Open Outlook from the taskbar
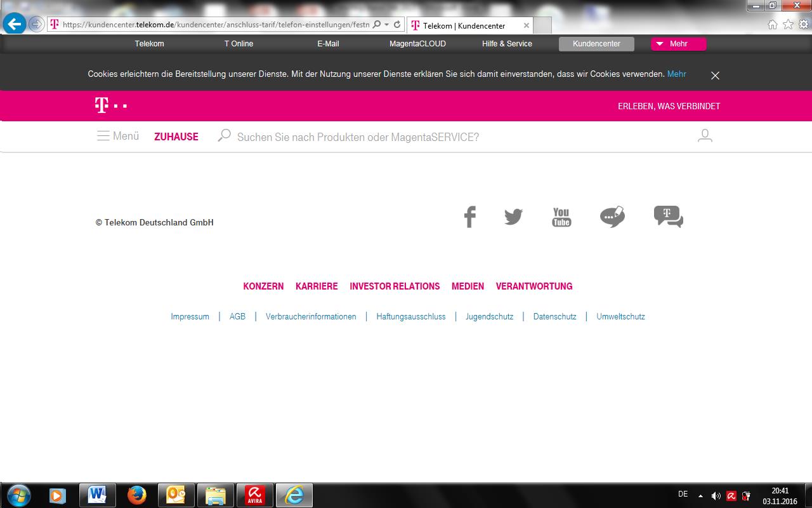Screen dimensions: 812x508 pyautogui.click(x=176, y=495)
